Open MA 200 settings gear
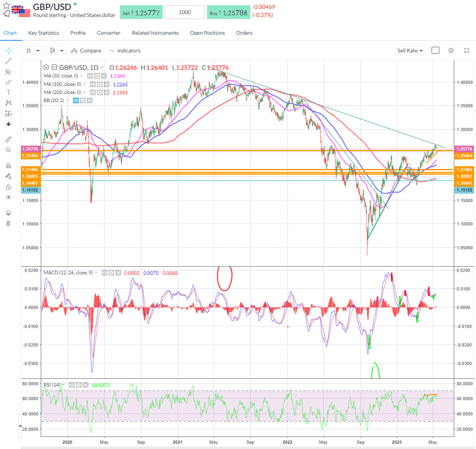 [100, 92]
